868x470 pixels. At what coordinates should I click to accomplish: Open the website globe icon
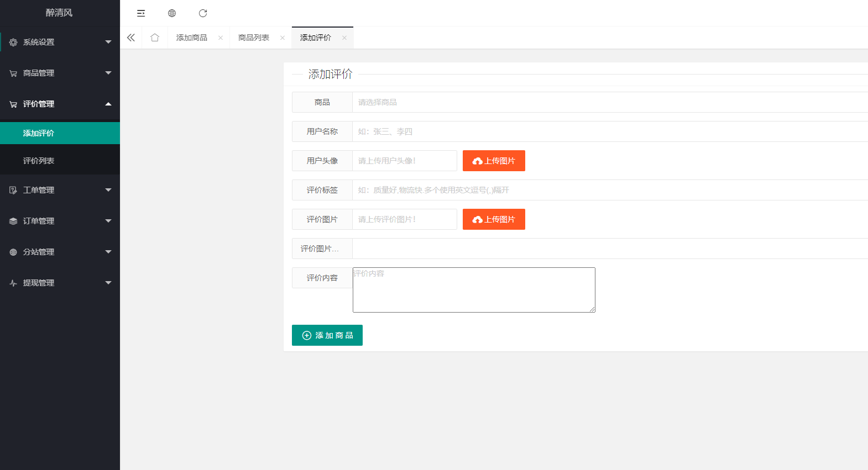[x=172, y=13]
